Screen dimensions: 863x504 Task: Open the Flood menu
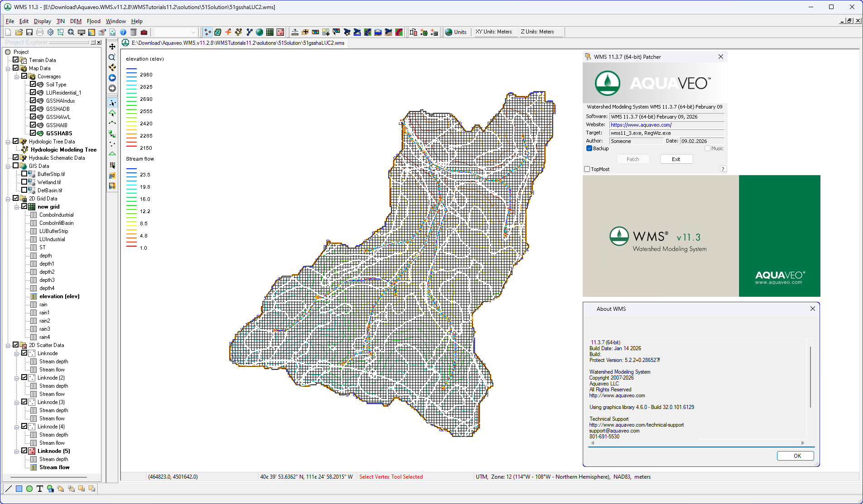pyautogui.click(x=93, y=21)
